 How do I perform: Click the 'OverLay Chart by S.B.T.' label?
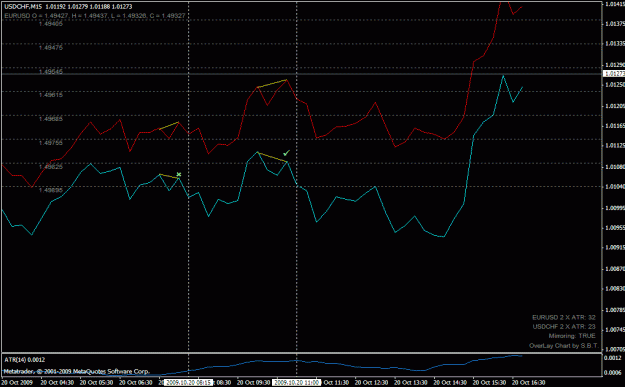(563, 346)
